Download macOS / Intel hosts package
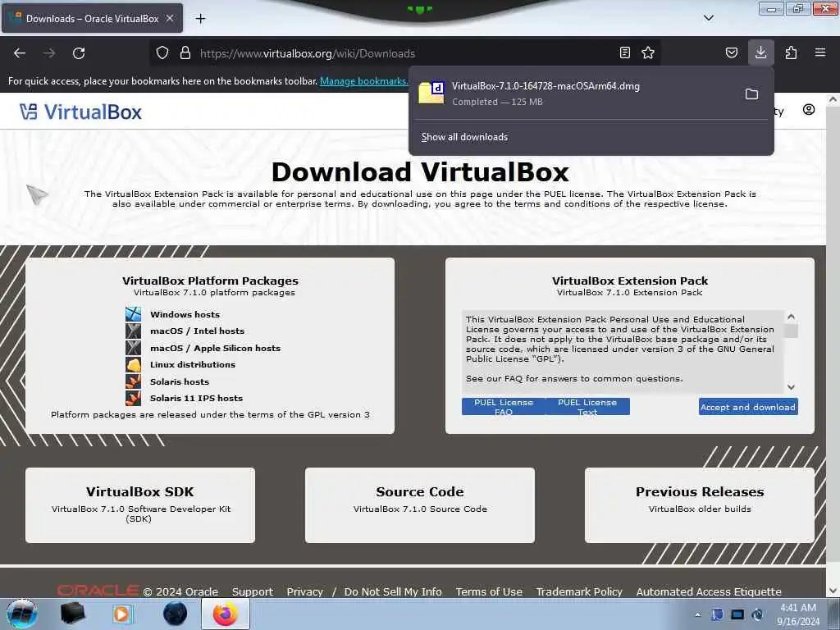840x630 pixels. click(197, 331)
